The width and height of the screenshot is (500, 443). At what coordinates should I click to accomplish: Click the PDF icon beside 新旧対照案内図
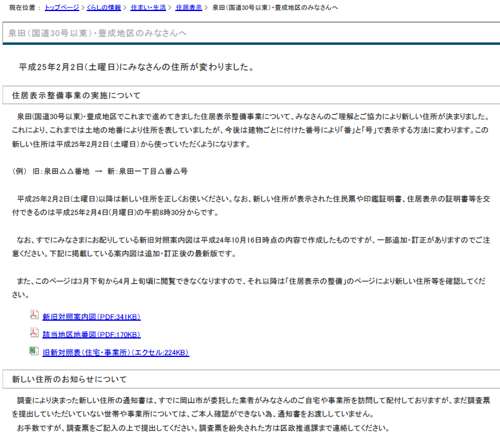tap(34, 314)
